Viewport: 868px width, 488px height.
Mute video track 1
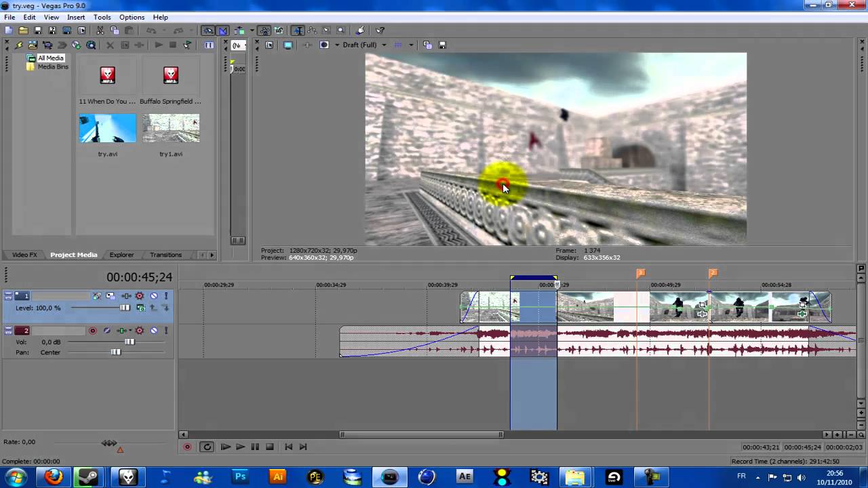pyautogui.click(x=154, y=296)
